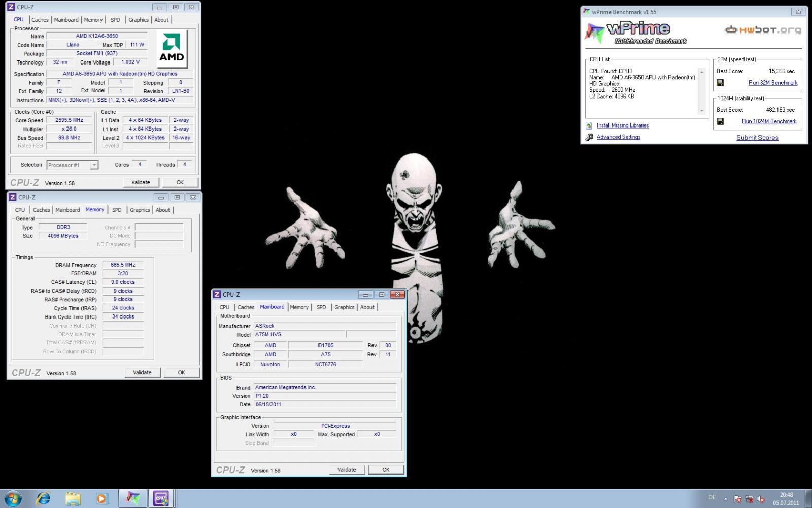Open Mainboard tab in top CPU-Z
This screenshot has width=812, height=508.
(66, 20)
